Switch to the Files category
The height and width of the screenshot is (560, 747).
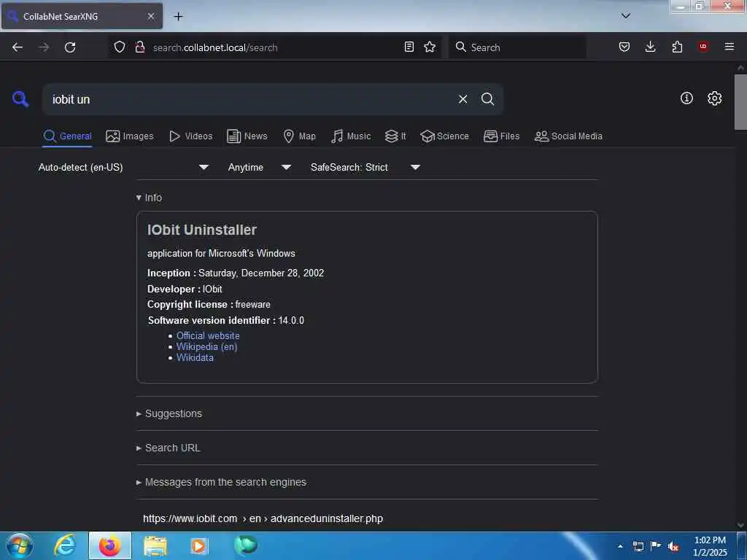click(501, 136)
